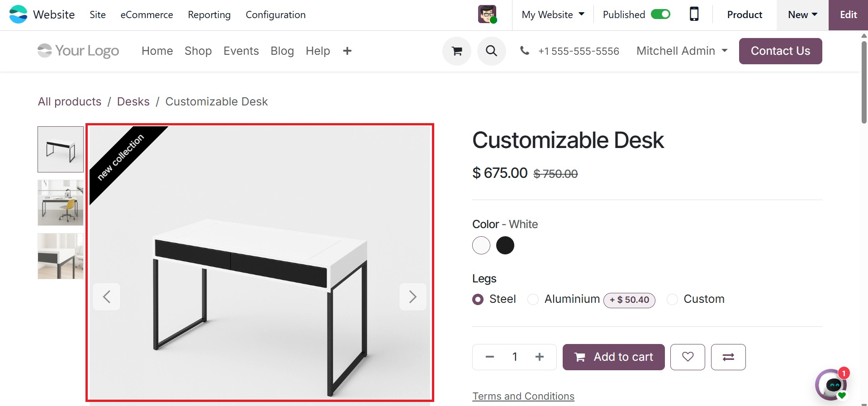Screen dimensions: 868x406
Task: Click the plus icon in website menu
Action: click(347, 51)
